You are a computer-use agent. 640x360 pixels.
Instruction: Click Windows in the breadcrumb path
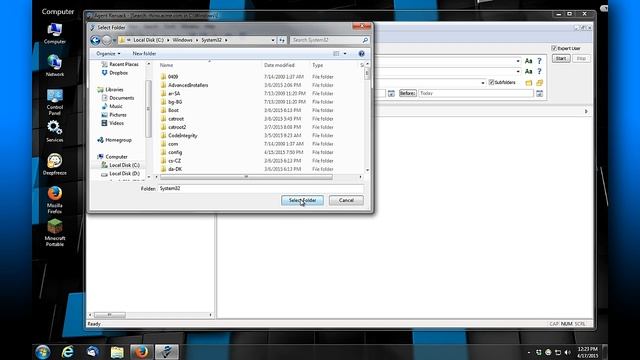182,40
